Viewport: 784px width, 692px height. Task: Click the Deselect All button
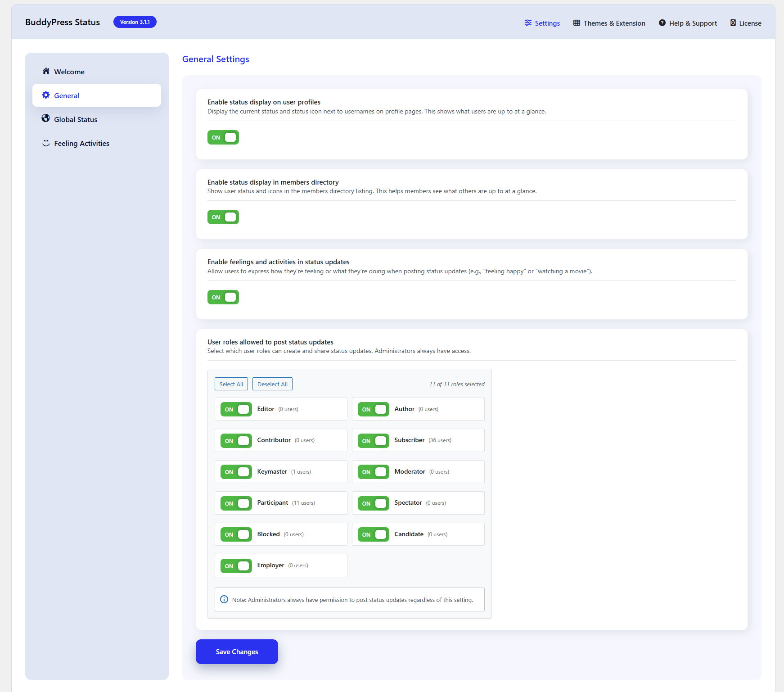pos(272,384)
